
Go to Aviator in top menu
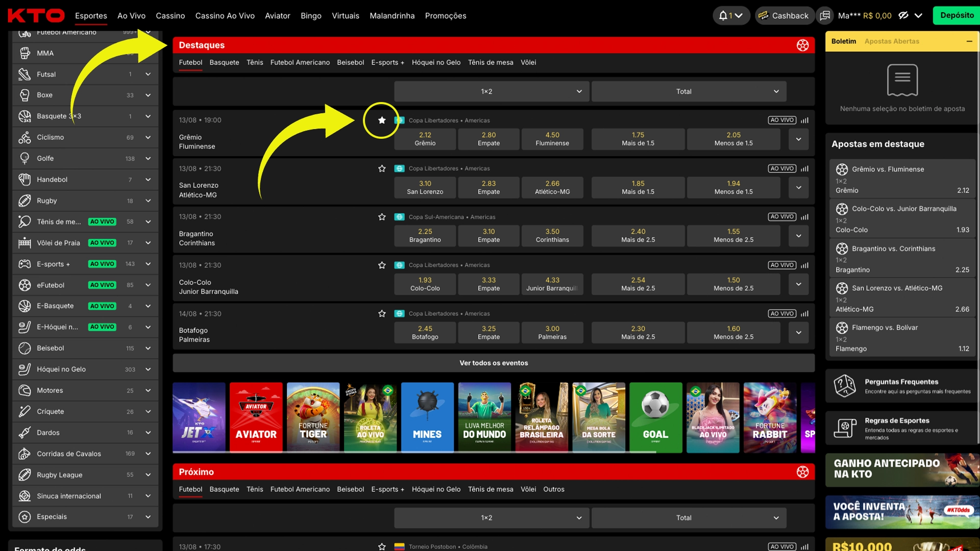click(277, 16)
